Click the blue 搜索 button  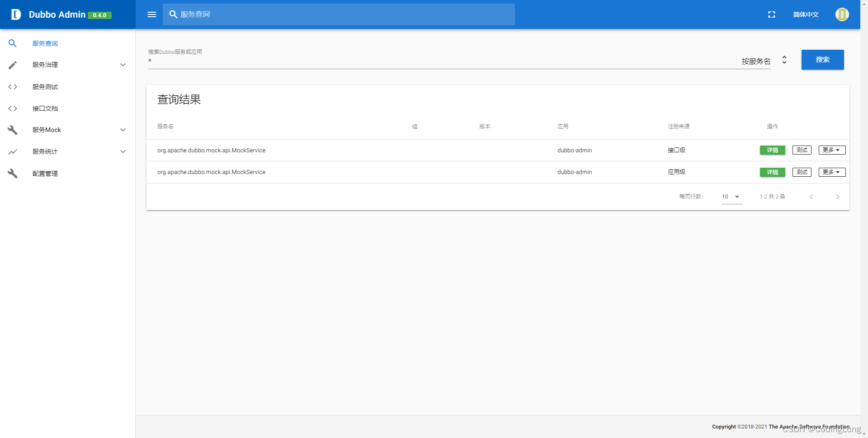822,60
